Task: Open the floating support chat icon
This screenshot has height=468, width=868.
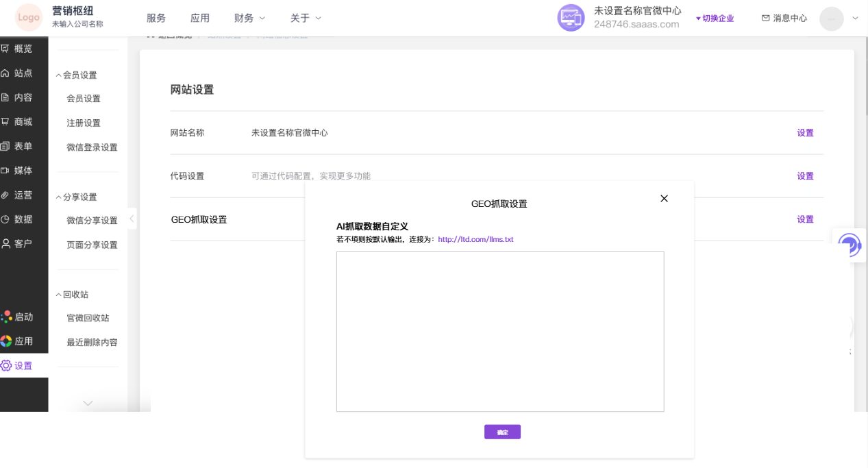Action: 850,245
